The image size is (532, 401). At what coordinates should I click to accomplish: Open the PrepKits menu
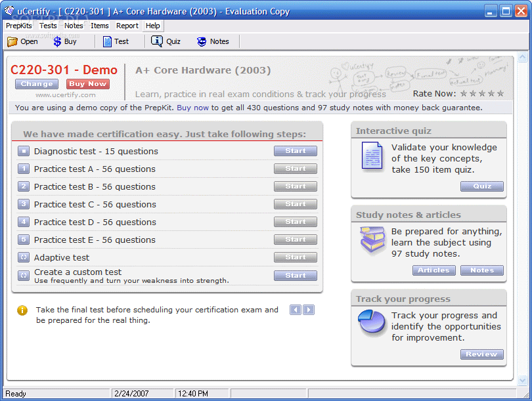coord(19,26)
